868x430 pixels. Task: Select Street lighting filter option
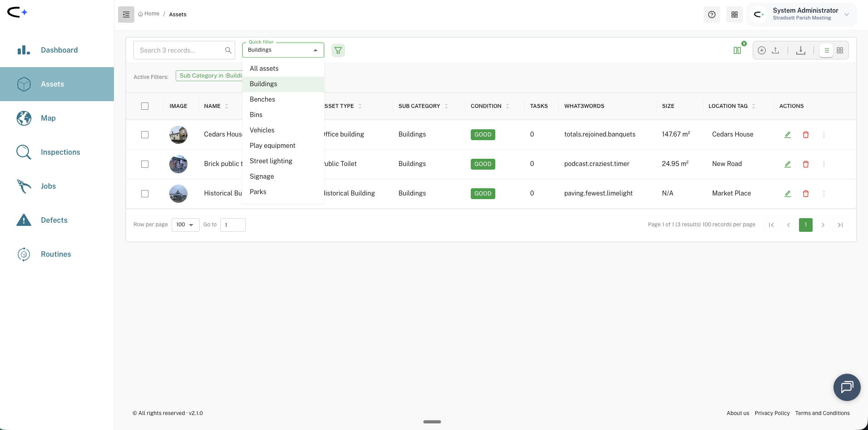[x=283, y=161]
